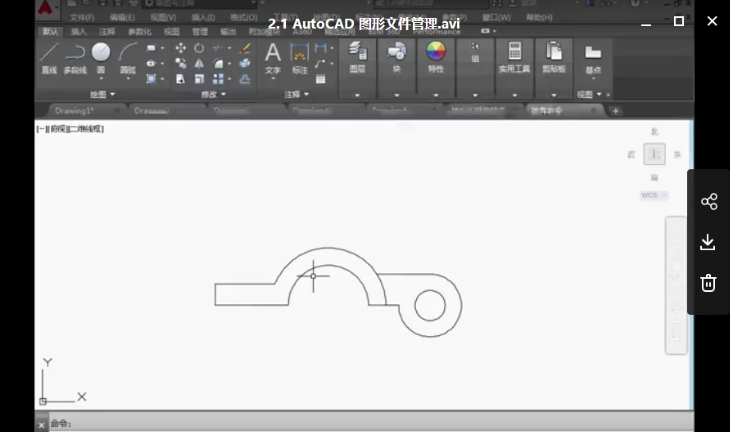Open the File 文件(F) menu

(x=82, y=18)
